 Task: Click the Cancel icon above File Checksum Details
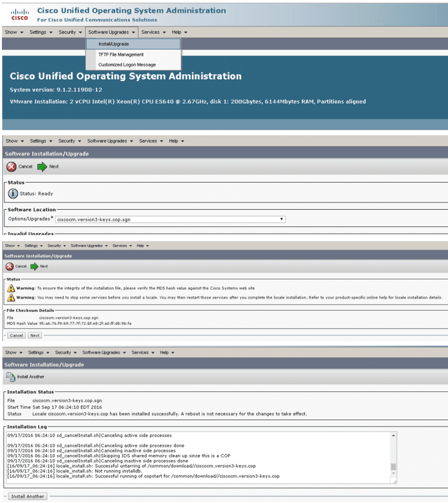[x=10, y=266]
